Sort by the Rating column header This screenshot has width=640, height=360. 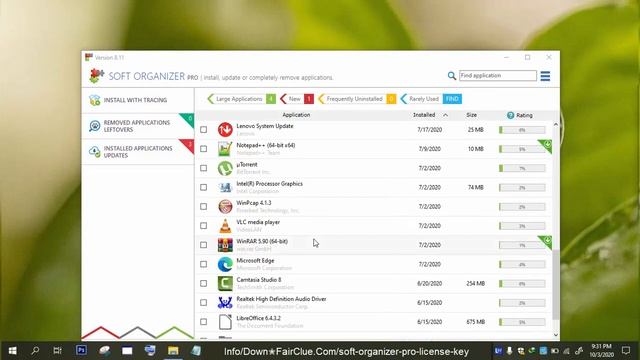pyautogui.click(x=524, y=116)
